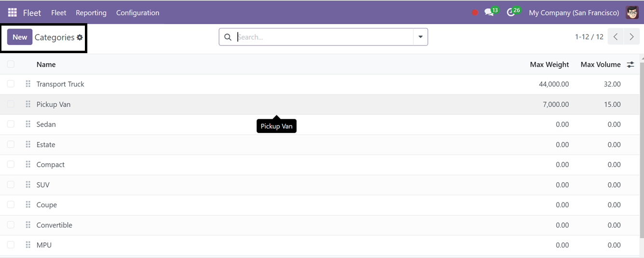Toggle the select-all checkbox in header
The height and width of the screenshot is (258, 644).
(x=11, y=64)
